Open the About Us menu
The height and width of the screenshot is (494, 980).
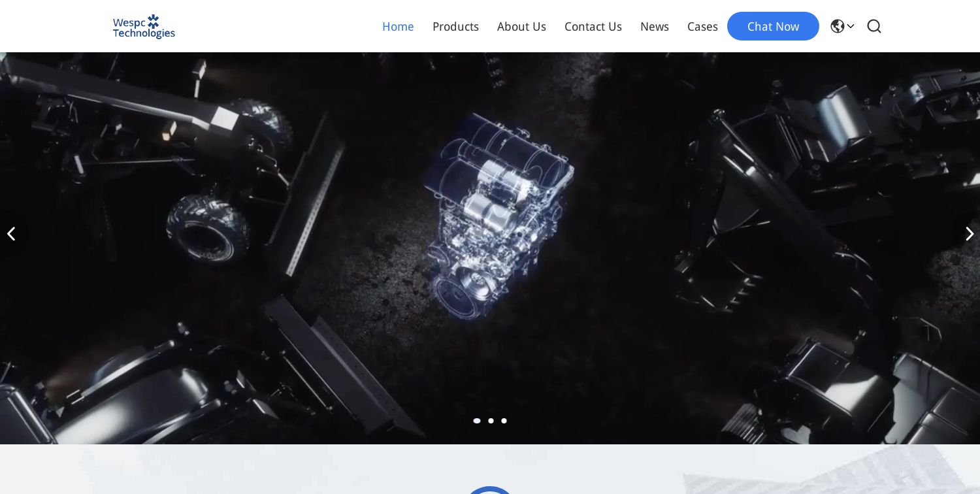pyautogui.click(x=521, y=26)
